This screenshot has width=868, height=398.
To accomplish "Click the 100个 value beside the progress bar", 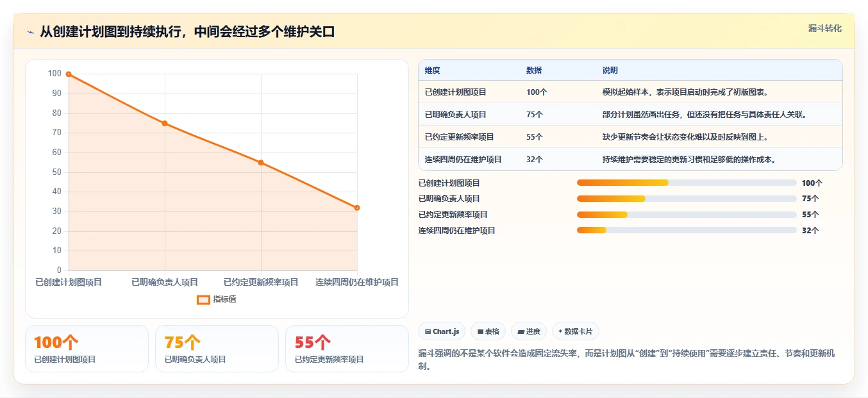I will point(812,183).
